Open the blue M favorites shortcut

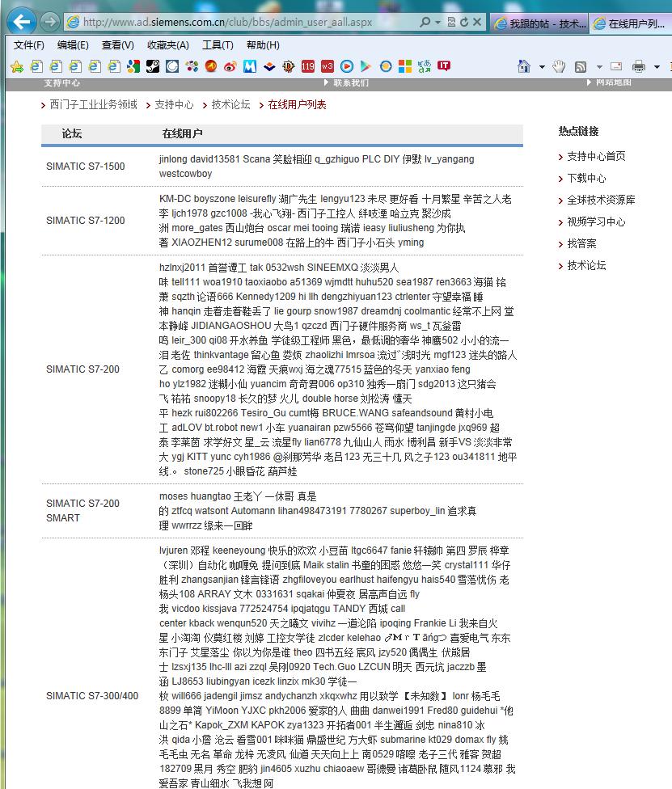point(250,66)
